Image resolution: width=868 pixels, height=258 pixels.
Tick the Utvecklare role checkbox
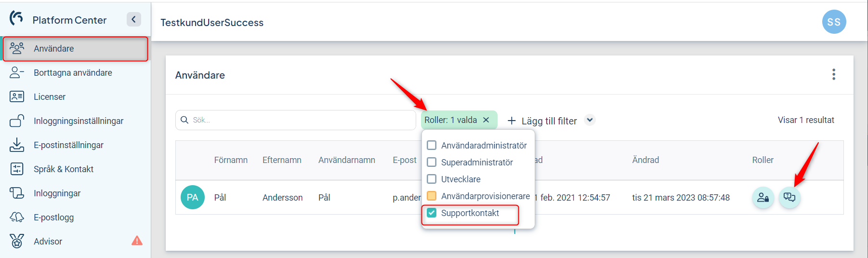click(432, 179)
